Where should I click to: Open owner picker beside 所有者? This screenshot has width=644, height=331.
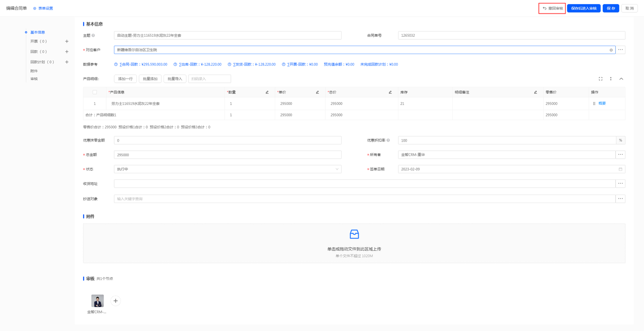[620, 155]
